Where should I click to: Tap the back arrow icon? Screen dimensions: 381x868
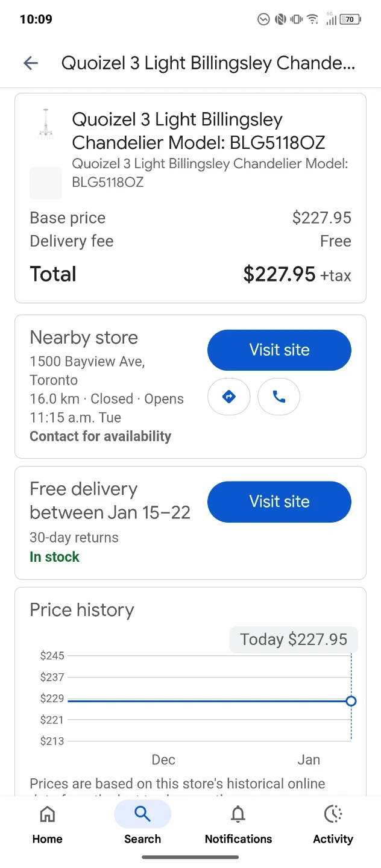click(31, 63)
